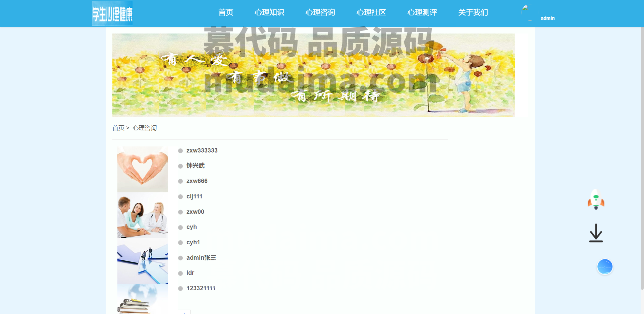Viewport: 644px width, 314px height.
Task: Click the heart-shaped hands thumbnail
Action: click(143, 169)
